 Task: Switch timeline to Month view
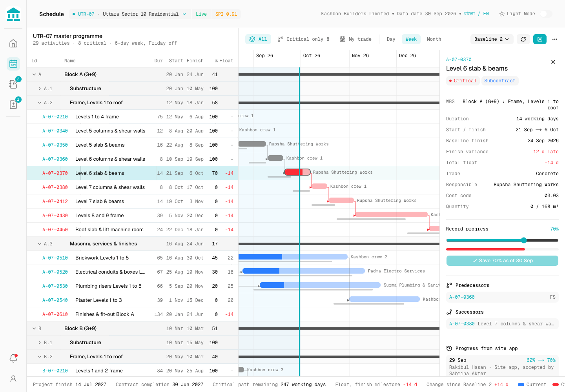pyautogui.click(x=434, y=39)
